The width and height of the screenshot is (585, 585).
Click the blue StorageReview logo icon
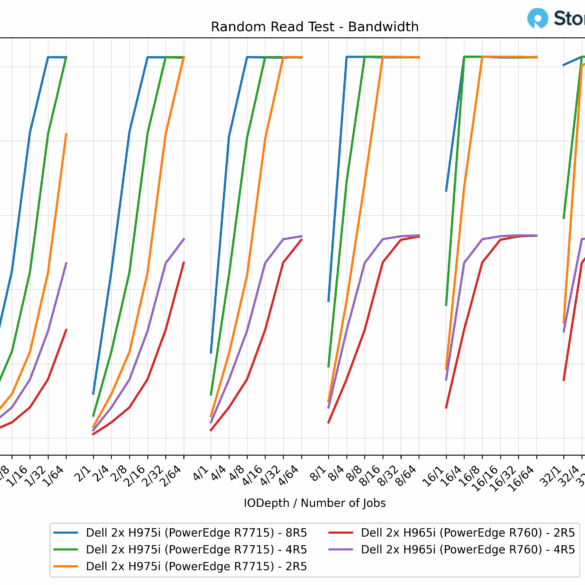coord(537,18)
